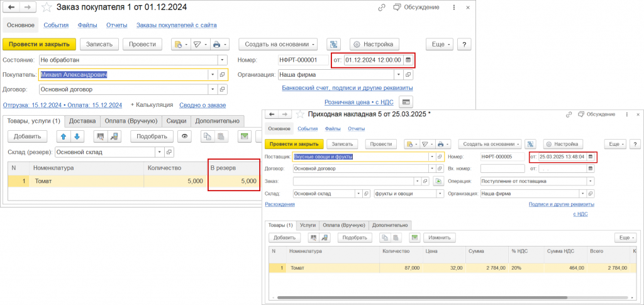The height and width of the screenshot is (305, 644).
Task: Open the calendar picker beside date 01.12.2024
Action: 408,60
